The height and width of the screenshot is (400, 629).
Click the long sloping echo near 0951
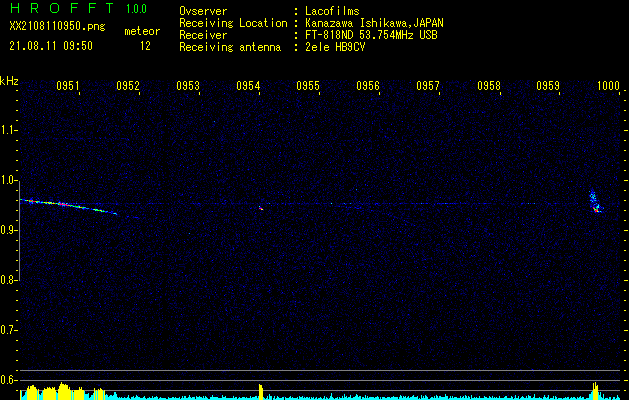68,205
